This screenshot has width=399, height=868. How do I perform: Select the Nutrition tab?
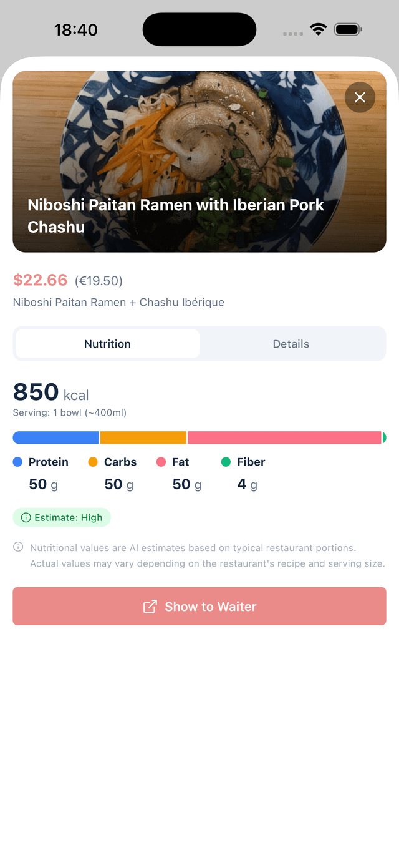pos(107,344)
